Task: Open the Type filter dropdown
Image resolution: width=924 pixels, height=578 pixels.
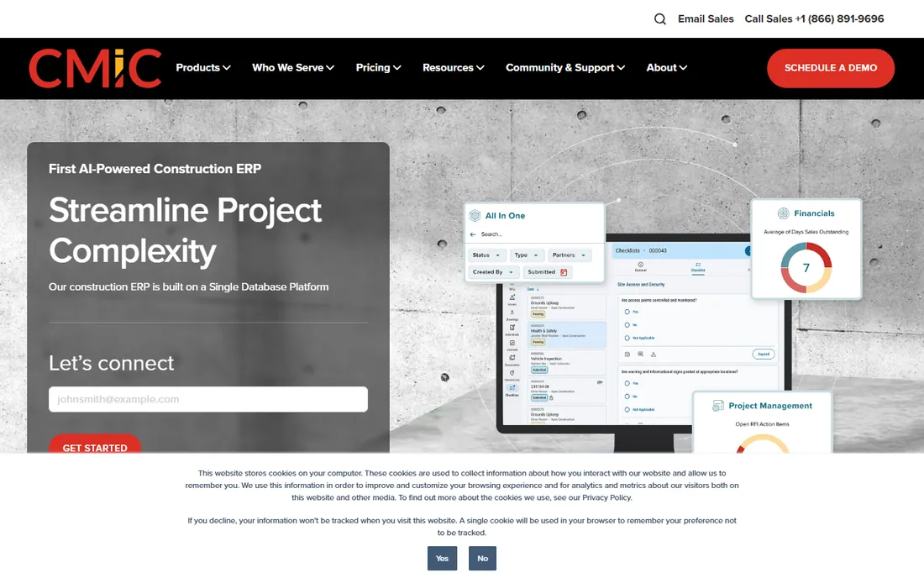Action: click(x=526, y=255)
